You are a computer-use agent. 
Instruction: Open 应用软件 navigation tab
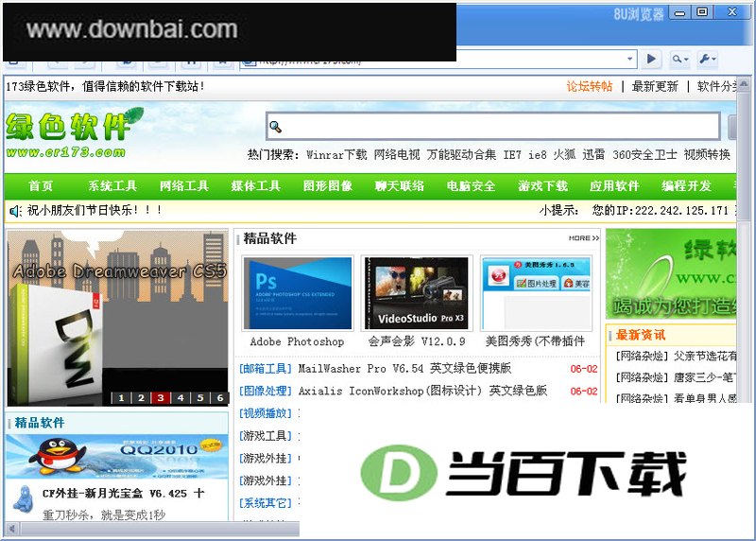614,185
